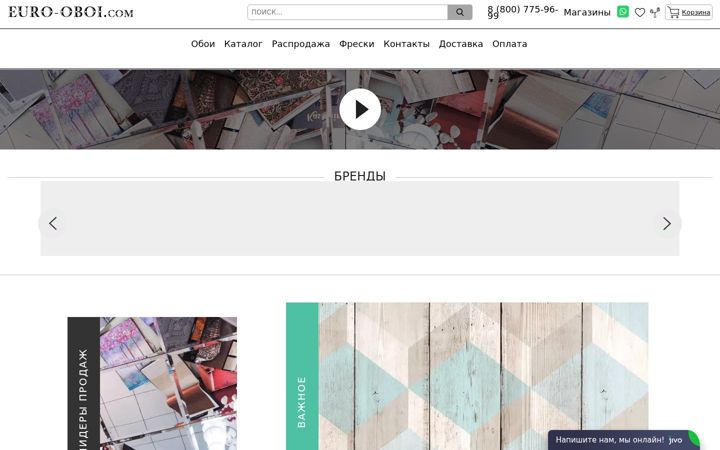The width and height of the screenshot is (720, 450).
Task: Open the Фрески menu item
Action: tap(357, 44)
